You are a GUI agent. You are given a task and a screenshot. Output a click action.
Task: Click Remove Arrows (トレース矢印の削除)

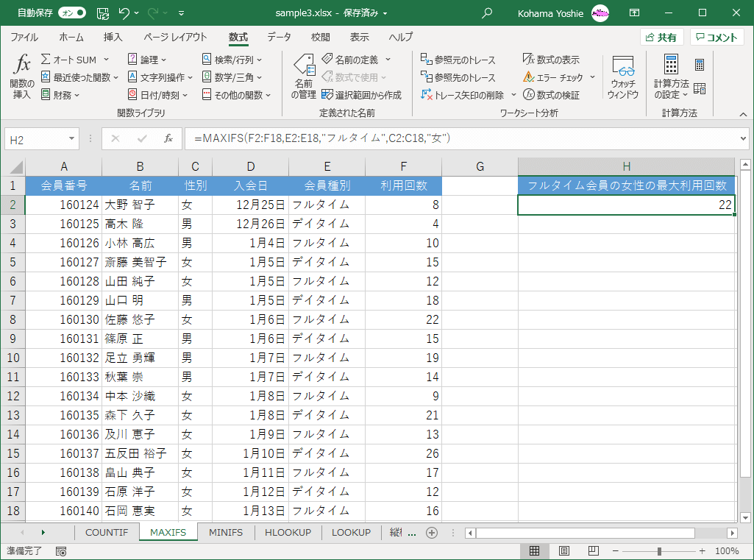463,95
